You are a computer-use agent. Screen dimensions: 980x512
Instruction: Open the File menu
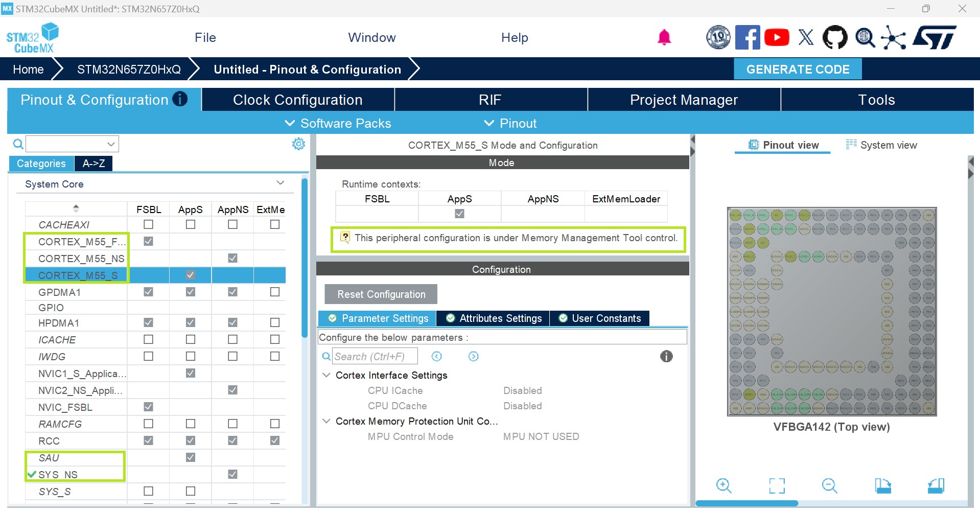coord(205,37)
